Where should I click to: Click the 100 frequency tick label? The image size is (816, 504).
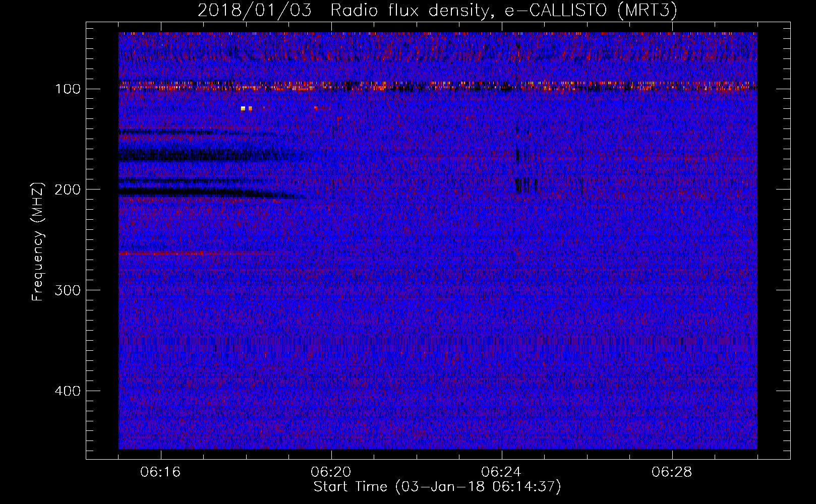[68, 89]
